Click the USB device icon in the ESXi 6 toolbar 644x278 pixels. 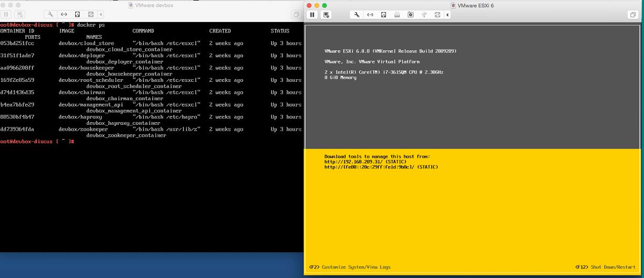pyautogui.click(x=423, y=15)
